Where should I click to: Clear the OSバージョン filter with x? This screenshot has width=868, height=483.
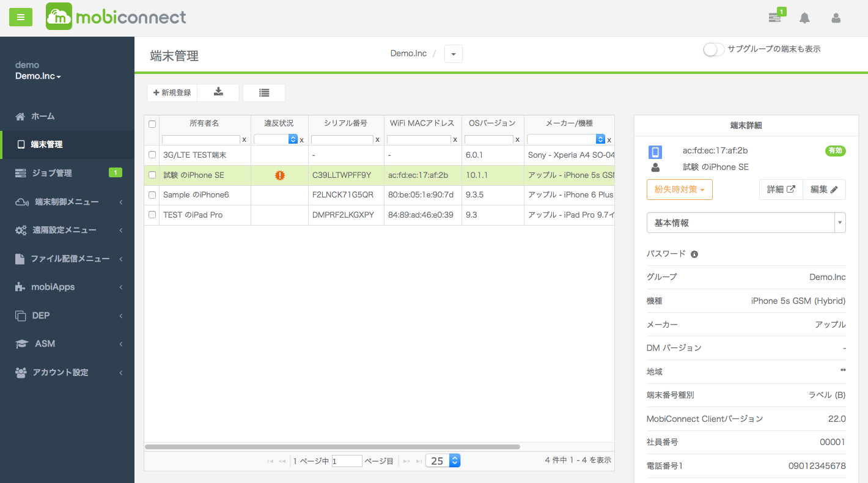[518, 139]
